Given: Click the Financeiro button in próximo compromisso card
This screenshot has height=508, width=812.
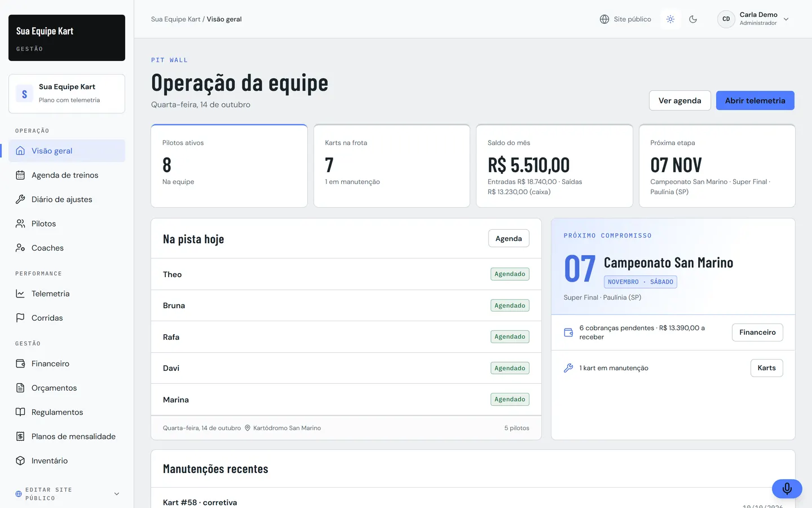Looking at the screenshot, I should point(757,332).
